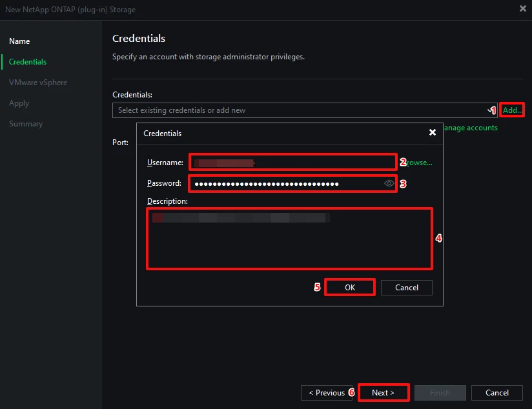Screen dimensions: 532x409
Task: Select the Credentials step in sidebar
Action: (x=28, y=62)
